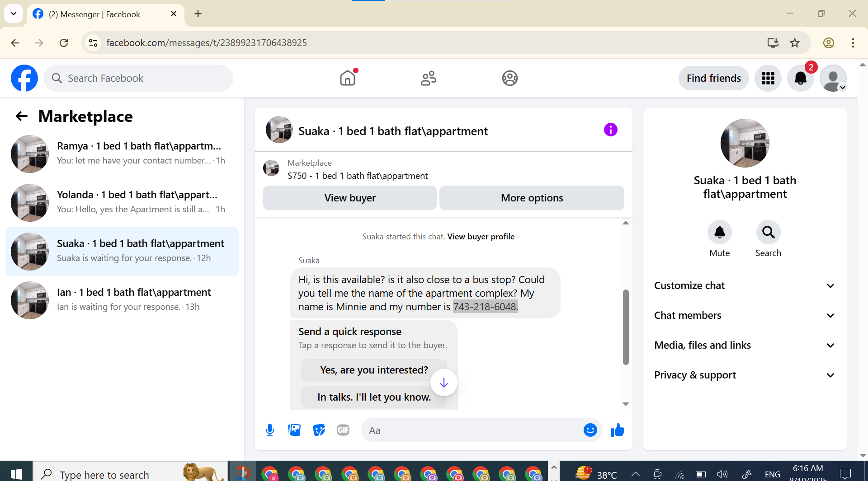
Task: Click the View buyer button
Action: click(x=350, y=198)
